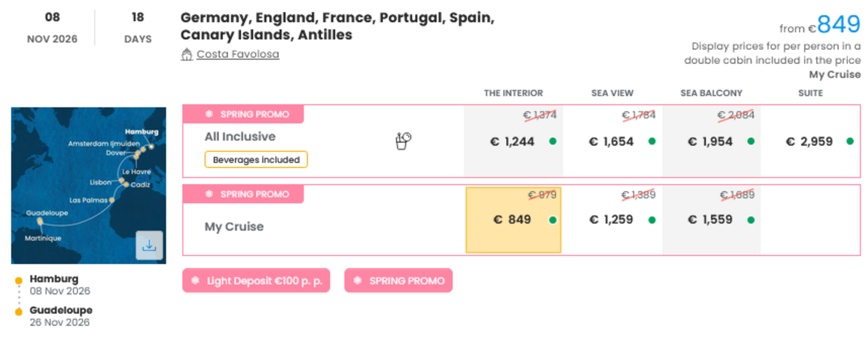The image size is (868, 345).
Task: Download the cruise route map
Action: point(149,245)
